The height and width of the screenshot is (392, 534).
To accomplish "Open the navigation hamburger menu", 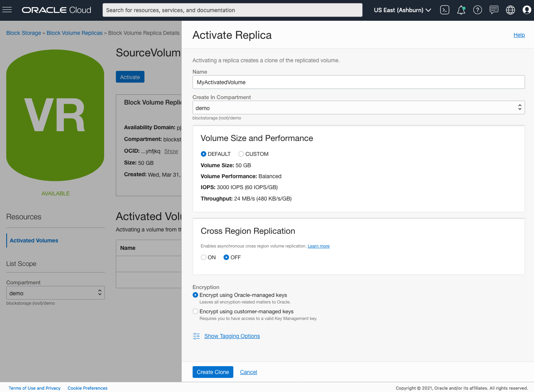I will [x=7, y=10].
